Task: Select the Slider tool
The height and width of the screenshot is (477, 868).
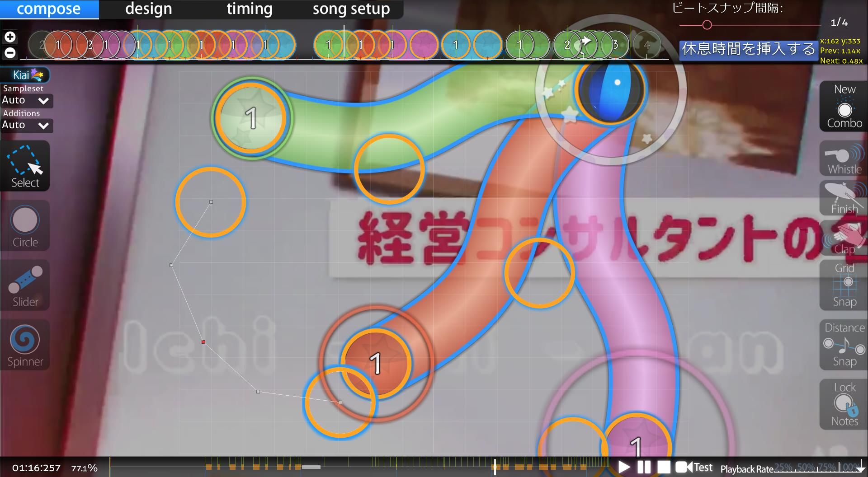Action: click(25, 285)
